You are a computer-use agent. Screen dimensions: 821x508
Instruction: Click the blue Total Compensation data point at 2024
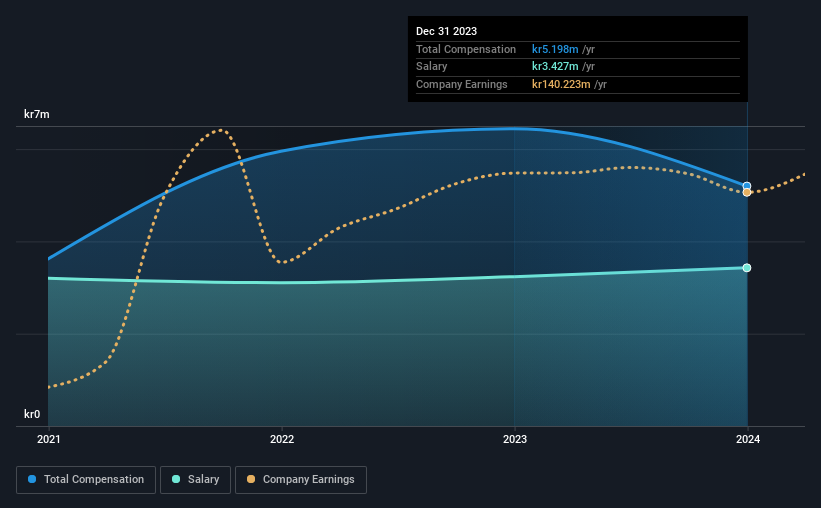[747, 186]
